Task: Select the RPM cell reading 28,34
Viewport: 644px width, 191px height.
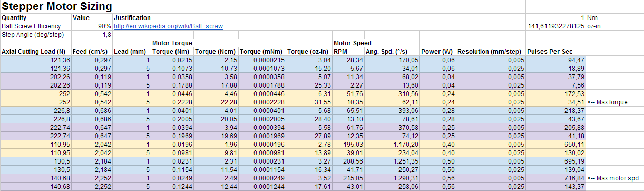Action: click(x=348, y=60)
